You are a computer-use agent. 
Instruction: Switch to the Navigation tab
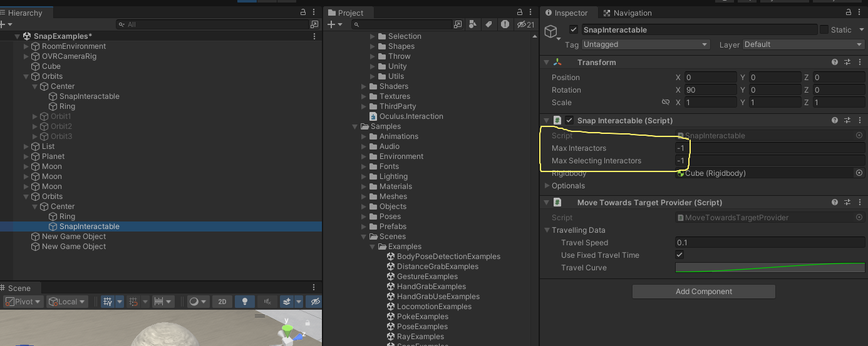(628, 13)
